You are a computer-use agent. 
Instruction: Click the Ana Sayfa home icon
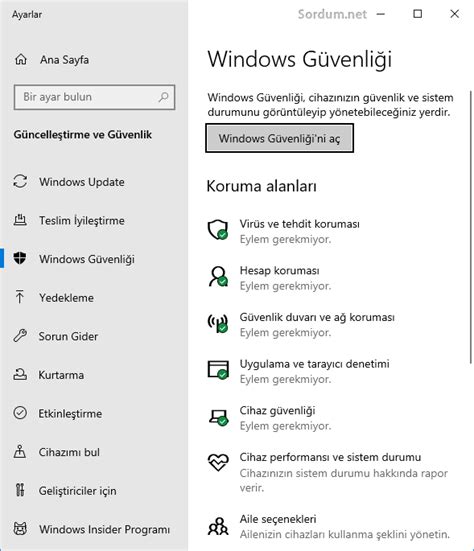pos(21,59)
